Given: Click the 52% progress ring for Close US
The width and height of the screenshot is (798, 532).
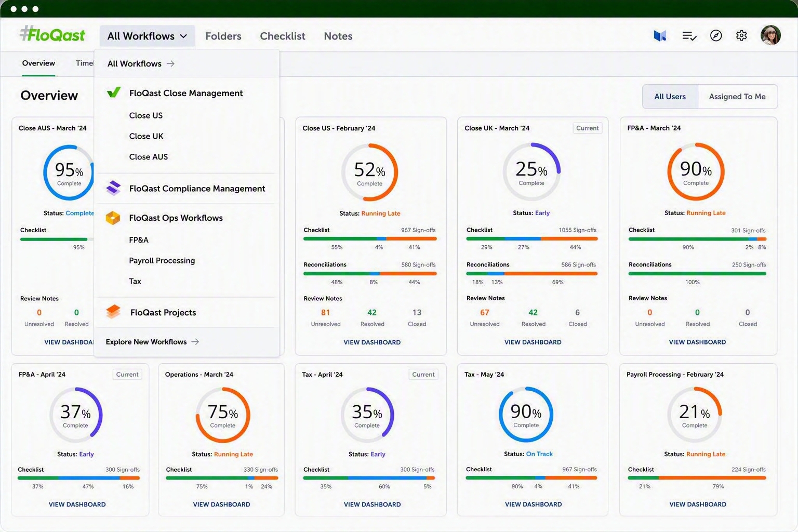Looking at the screenshot, I should click(370, 172).
